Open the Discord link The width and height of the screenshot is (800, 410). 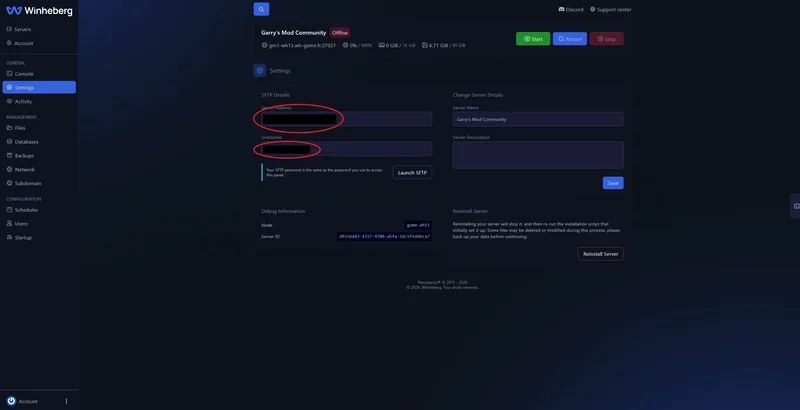571,10
